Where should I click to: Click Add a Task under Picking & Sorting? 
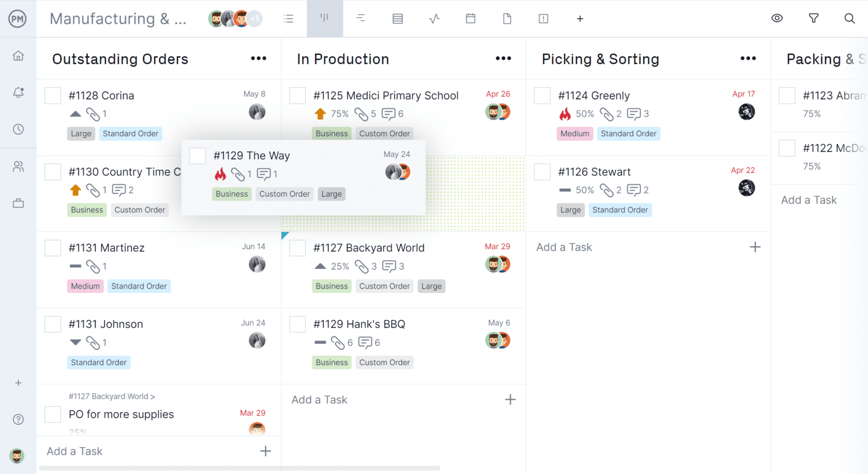(564, 247)
